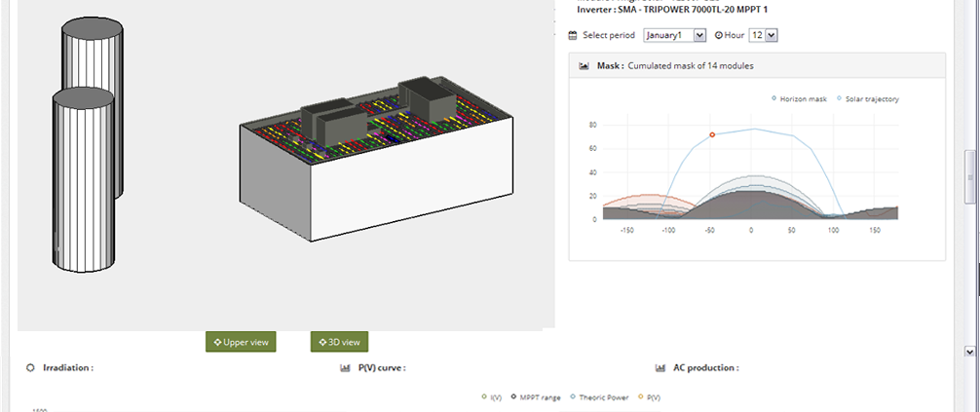Toggle Horizon mask legend entry
The width and height of the screenshot is (980, 412).
[799, 98]
